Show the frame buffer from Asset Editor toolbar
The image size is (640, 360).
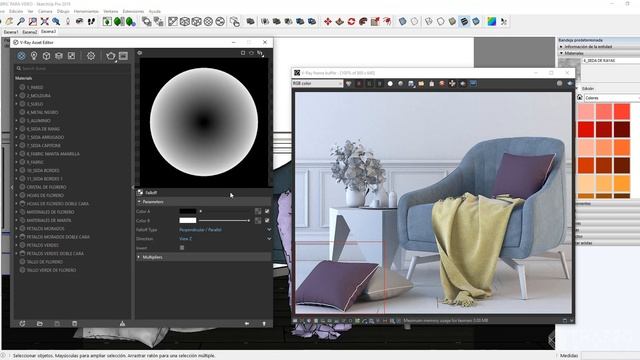pos(123,56)
